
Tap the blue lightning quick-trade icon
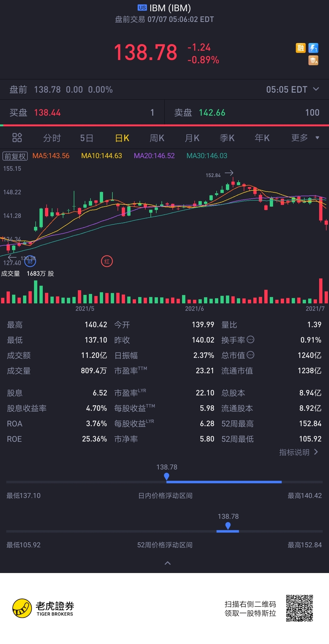313,48
